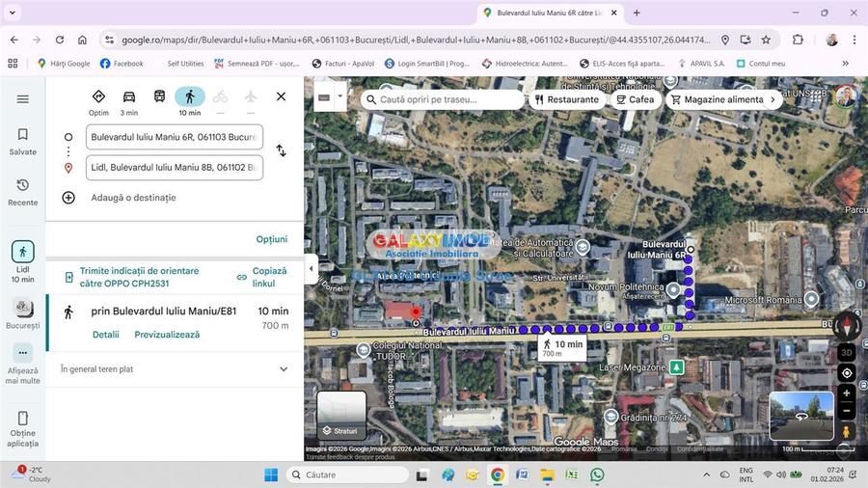Open WhatsApp from the taskbar

click(597, 474)
